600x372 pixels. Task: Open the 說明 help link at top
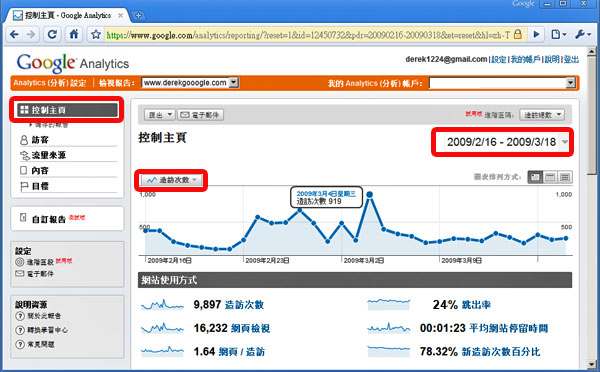pos(552,59)
